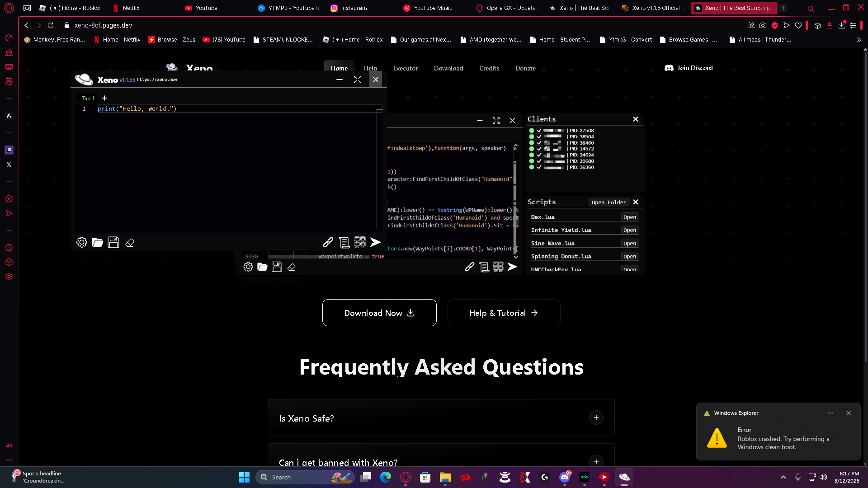
Task: Click the execute arrow in the background Xeno window
Action: click(x=512, y=267)
